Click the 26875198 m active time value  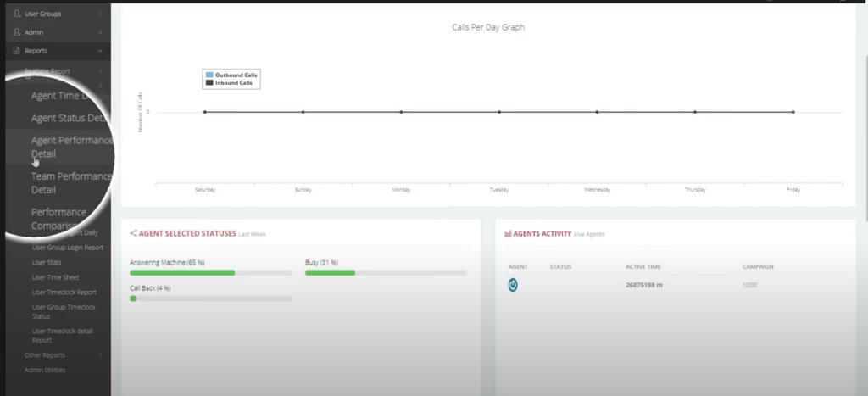[644, 285]
